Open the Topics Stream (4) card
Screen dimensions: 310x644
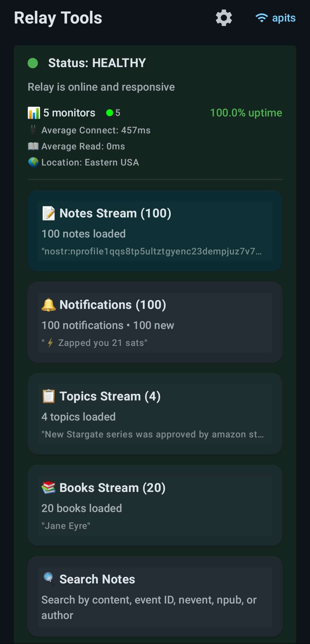(x=155, y=414)
